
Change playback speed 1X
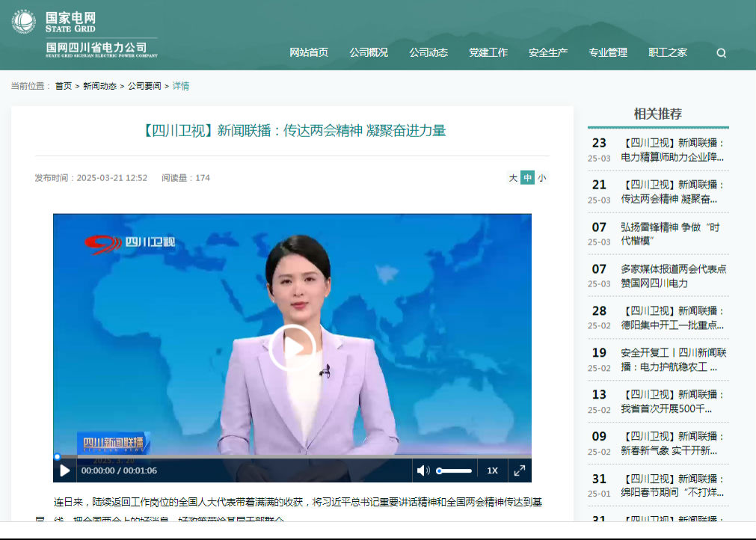(492, 470)
